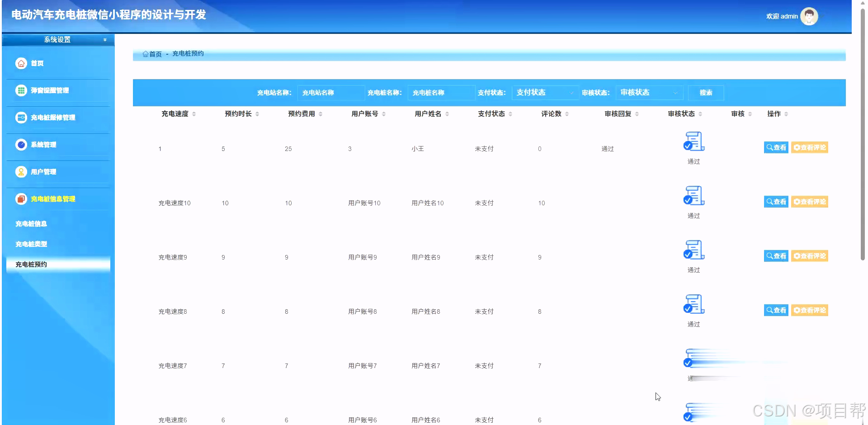Collapse the 系统设置 panel with its chevron
This screenshot has height=425, width=868.
tap(105, 39)
